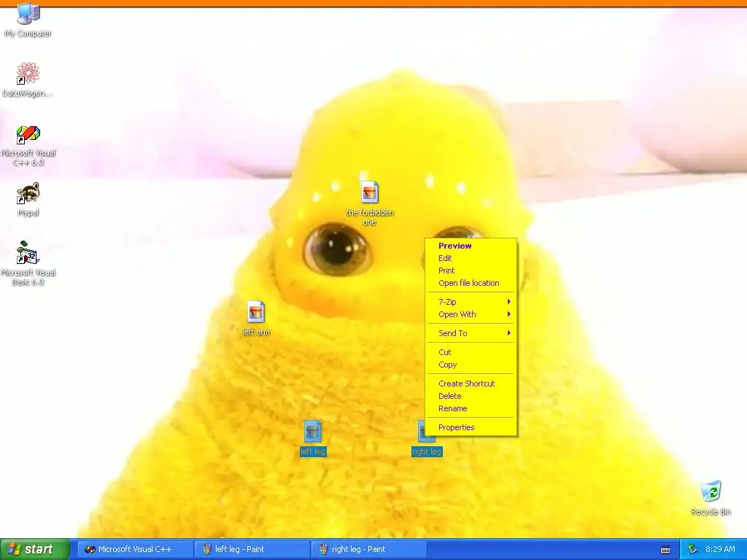Click the 8:29 AM clock
747x560 pixels.
[x=720, y=549]
